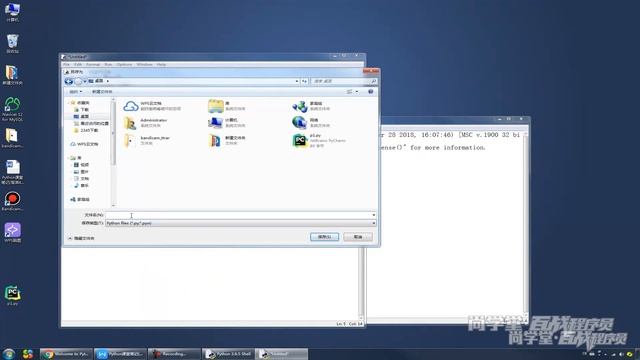Open the p1.py PyCharm icon on the desktop

12,296
